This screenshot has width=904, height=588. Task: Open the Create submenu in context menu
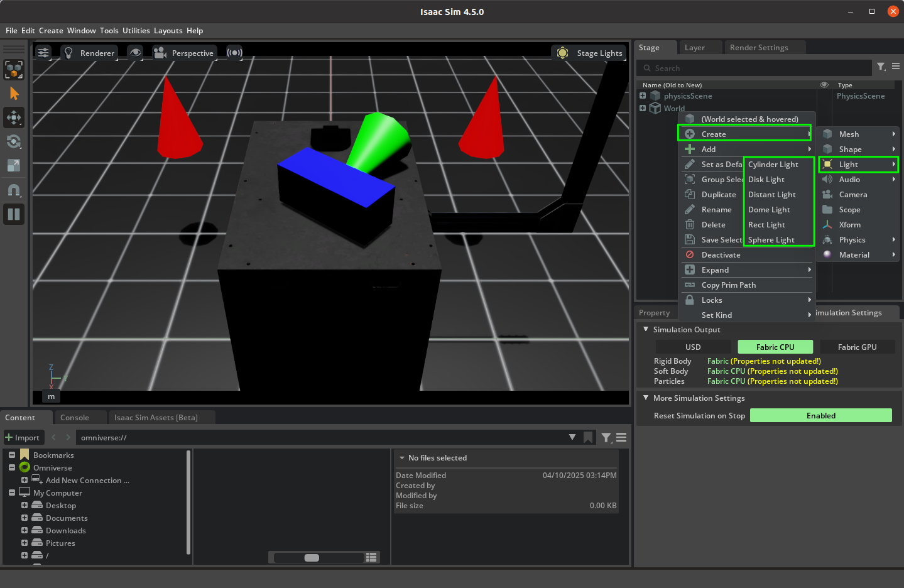point(745,134)
